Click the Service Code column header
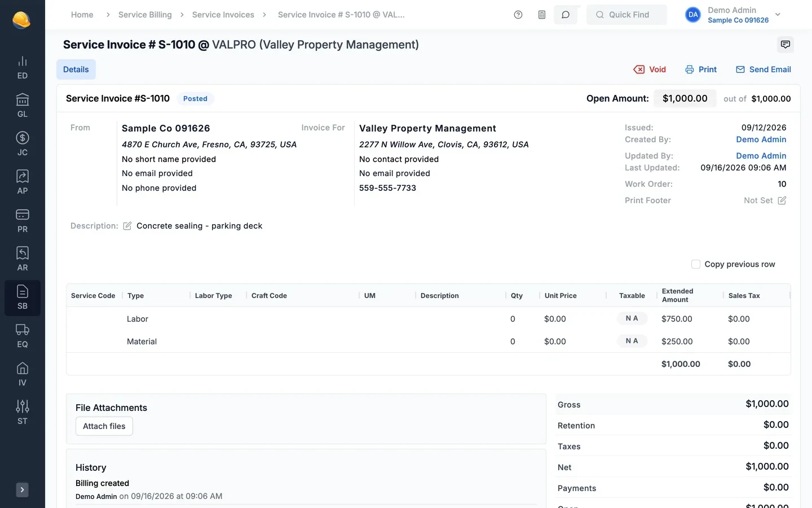812x508 pixels. (93, 296)
